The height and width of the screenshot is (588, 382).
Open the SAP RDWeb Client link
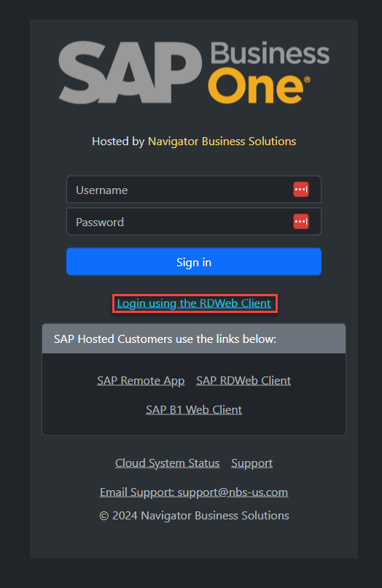(243, 381)
